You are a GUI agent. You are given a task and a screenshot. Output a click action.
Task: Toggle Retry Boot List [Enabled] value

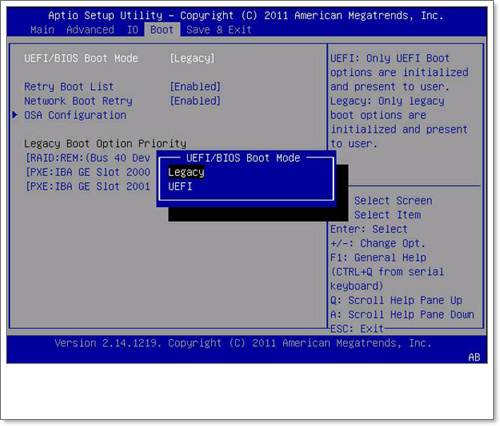(195, 87)
